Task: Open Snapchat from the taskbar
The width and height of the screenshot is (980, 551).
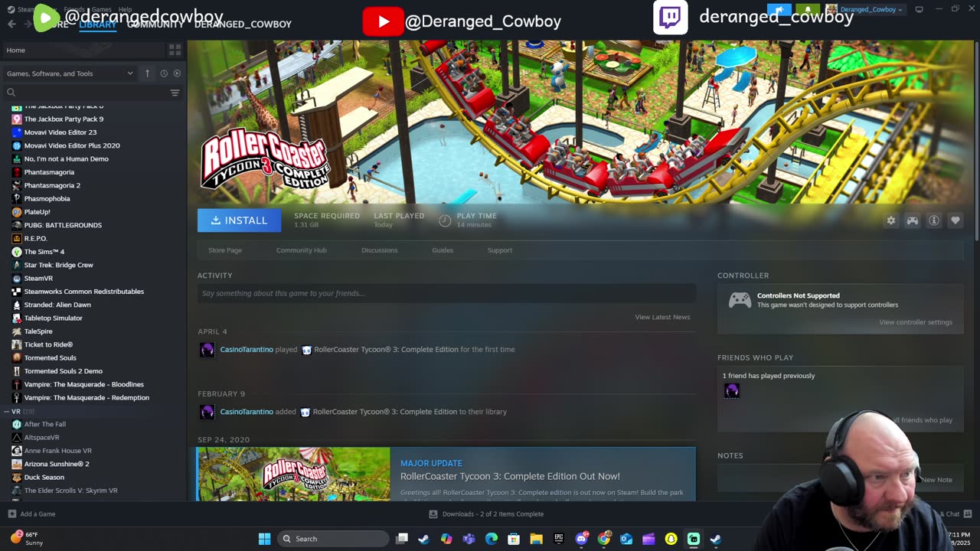Action: (671, 539)
